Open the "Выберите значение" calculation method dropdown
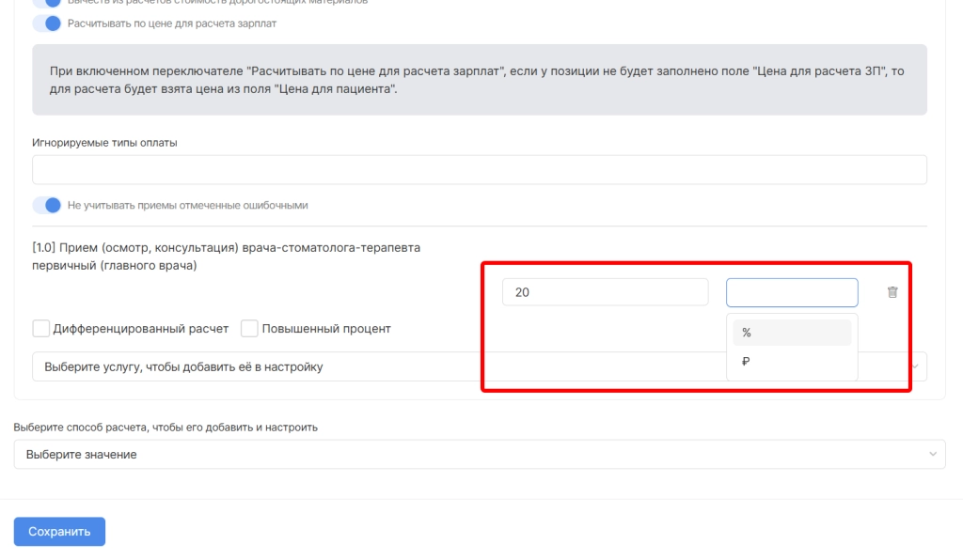Screen dimensions: 963x560 (470, 454)
